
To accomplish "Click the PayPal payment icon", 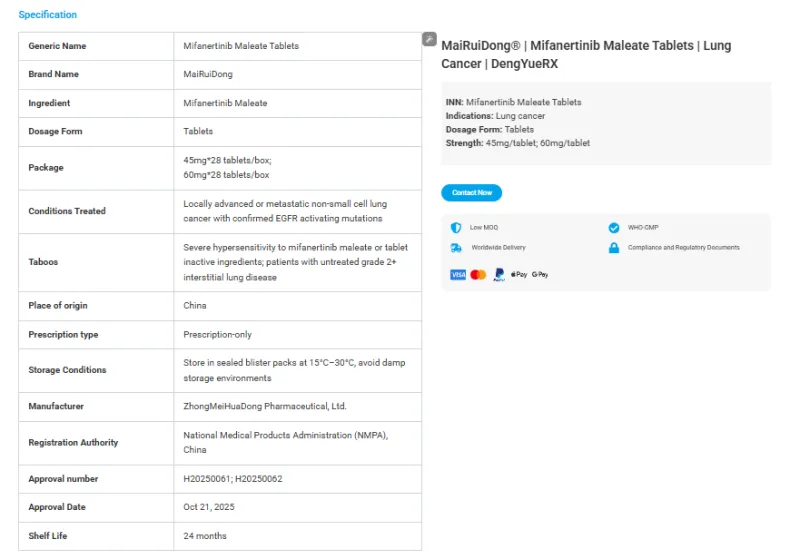I will click(x=499, y=275).
